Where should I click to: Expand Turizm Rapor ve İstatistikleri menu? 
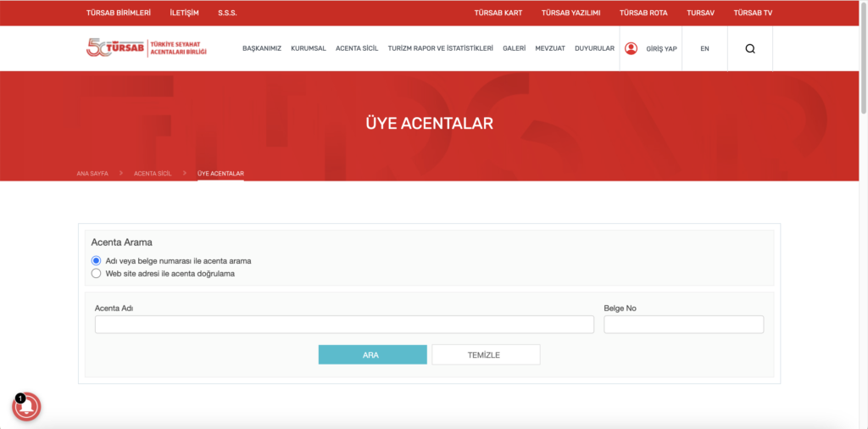440,48
